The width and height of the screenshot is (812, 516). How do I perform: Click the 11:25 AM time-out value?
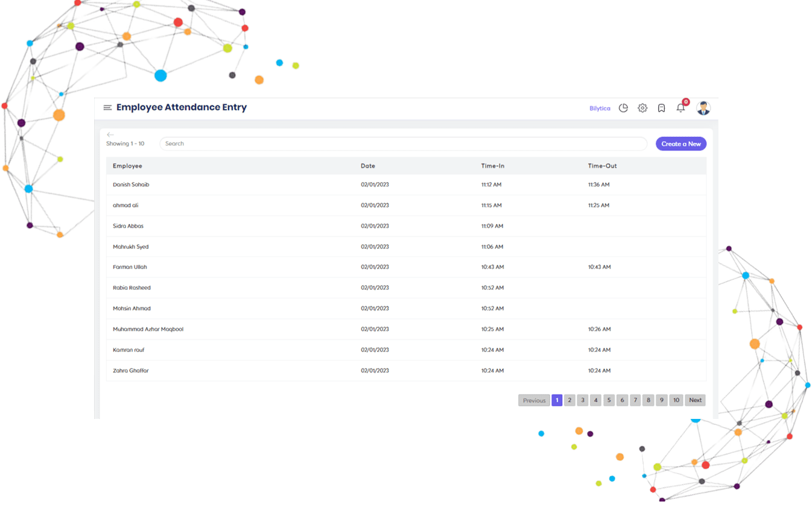pyautogui.click(x=599, y=206)
